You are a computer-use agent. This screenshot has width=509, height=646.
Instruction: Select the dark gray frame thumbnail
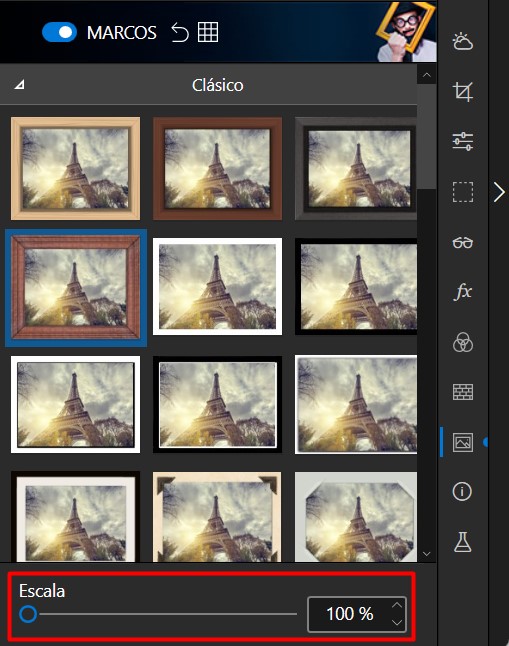pos(356,168)
